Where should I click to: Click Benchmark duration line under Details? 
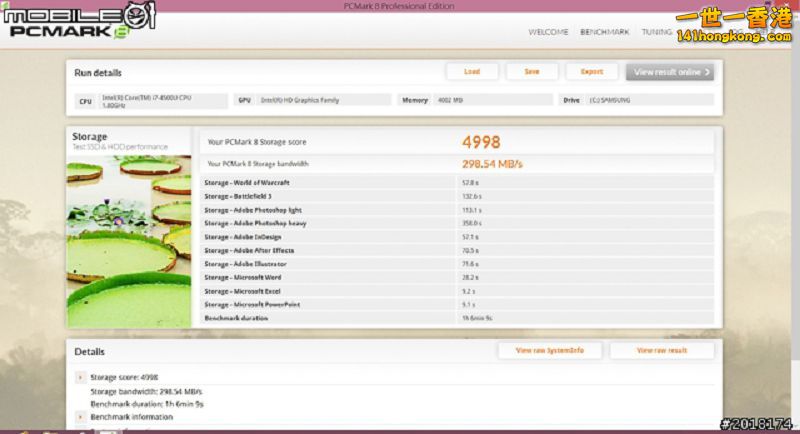point(147,404)
